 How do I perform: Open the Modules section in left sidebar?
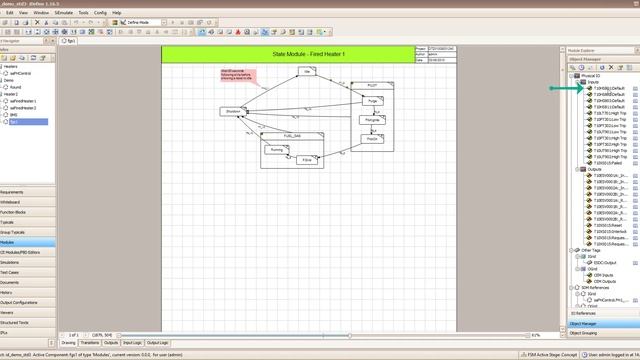[x=28, y=242]
